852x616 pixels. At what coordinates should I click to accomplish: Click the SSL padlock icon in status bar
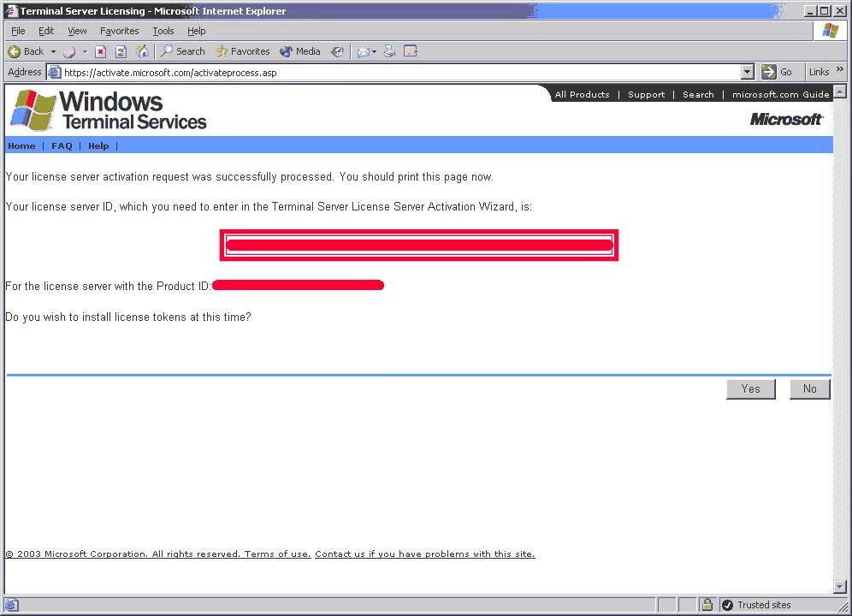(x=707, y=605)
